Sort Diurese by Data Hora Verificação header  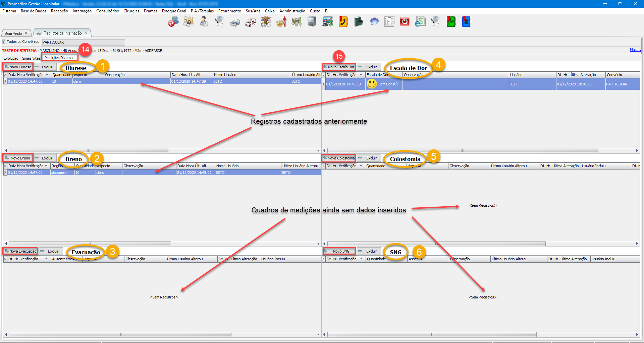tap(26, 75)
